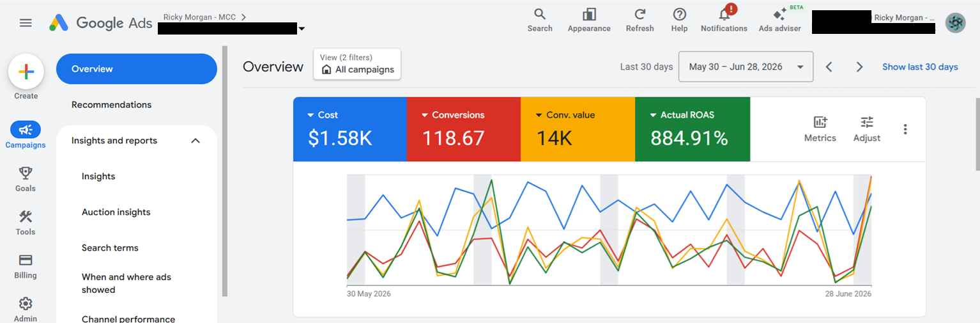Open the Goals section
The height and width of the screenshot is (323, 980).
26,178
